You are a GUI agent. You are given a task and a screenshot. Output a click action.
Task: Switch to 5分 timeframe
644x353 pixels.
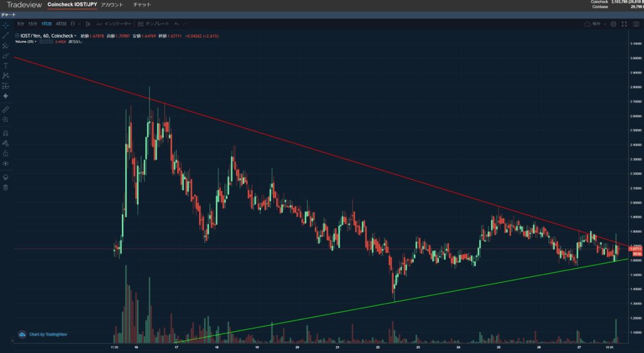pyautogui.click(x=21, y=24)
